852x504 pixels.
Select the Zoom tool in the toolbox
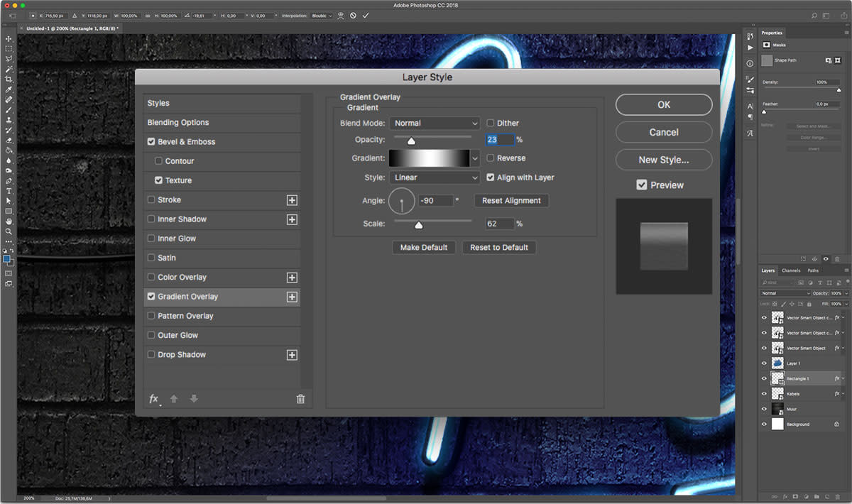point(9,231)
